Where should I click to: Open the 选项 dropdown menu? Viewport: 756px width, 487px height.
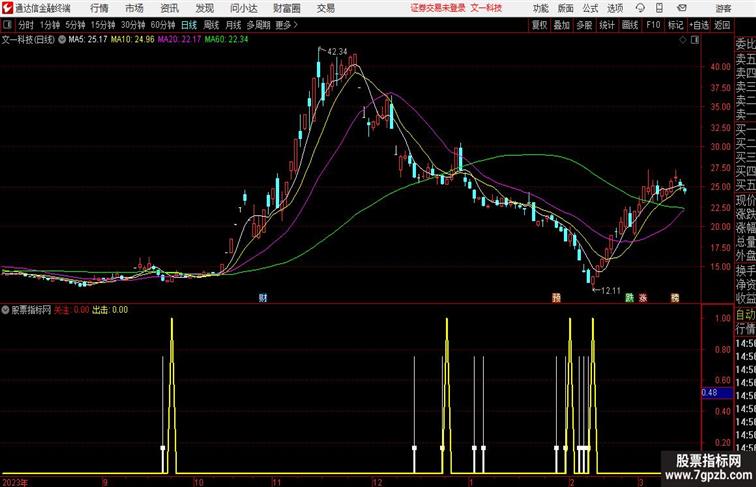coord(615,8)
